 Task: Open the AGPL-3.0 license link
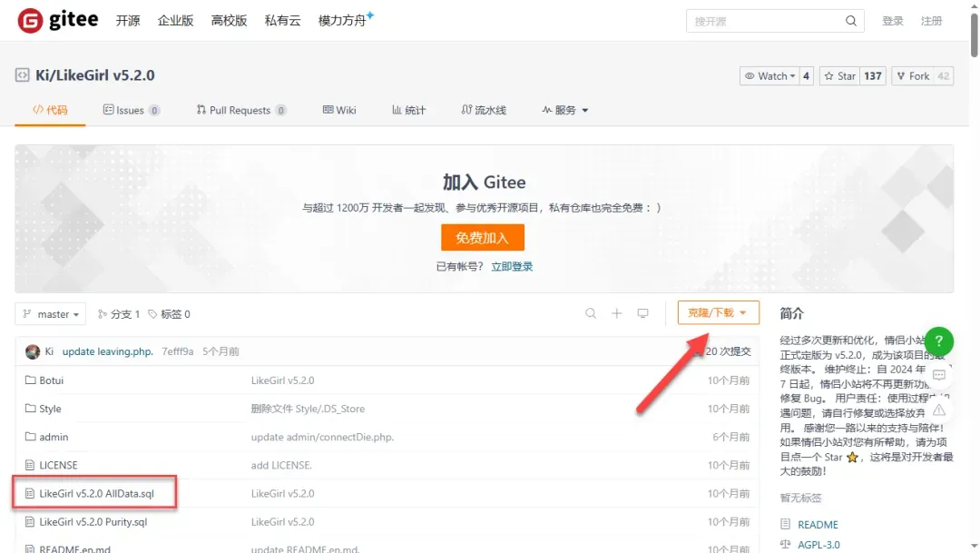818,544
